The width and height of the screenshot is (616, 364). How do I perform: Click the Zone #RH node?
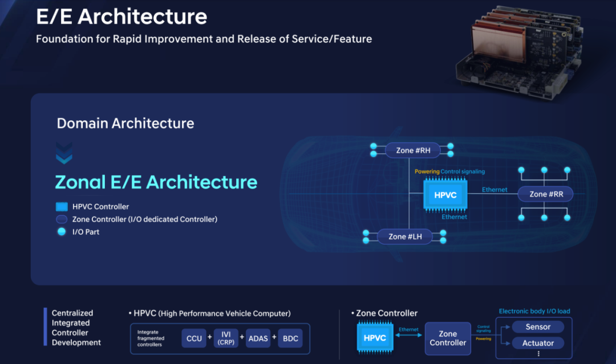click(x=412, y=150)
